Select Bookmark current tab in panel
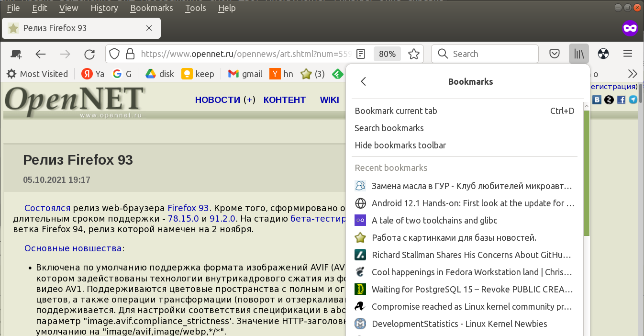Viewport: 644px width, 336px height. (x=396, y=111)
